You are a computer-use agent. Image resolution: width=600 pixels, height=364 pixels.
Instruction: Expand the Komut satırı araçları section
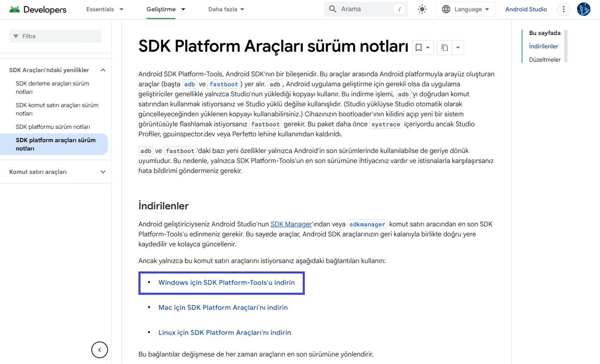tap(103, 172)
